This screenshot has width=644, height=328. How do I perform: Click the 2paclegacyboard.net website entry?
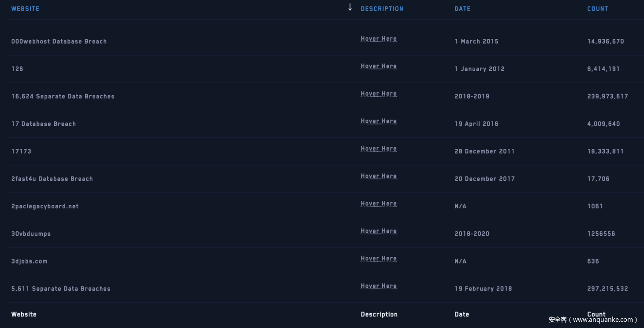click(45, 206)
